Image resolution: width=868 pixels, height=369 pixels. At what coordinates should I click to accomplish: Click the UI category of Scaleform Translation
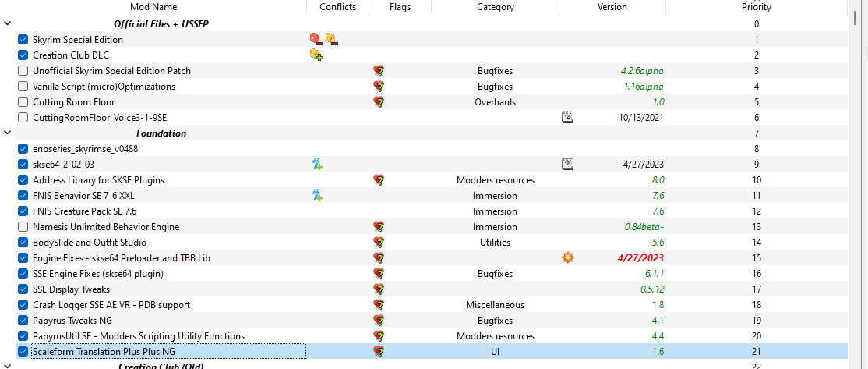(x=494, y=351)
